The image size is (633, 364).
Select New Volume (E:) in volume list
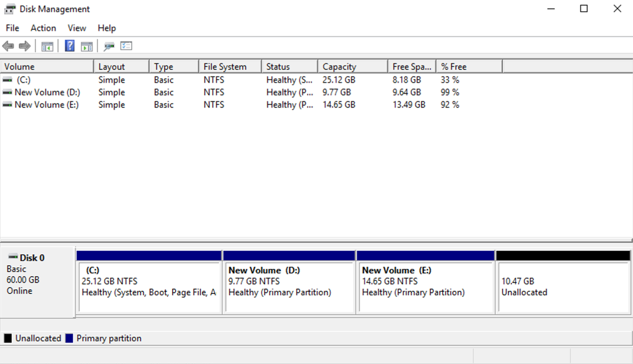click(46, 105)
